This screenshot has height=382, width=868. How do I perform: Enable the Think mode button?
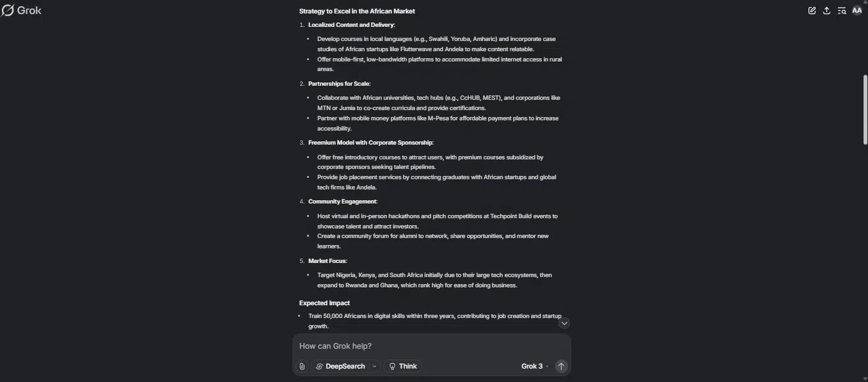tap(403, 366)
